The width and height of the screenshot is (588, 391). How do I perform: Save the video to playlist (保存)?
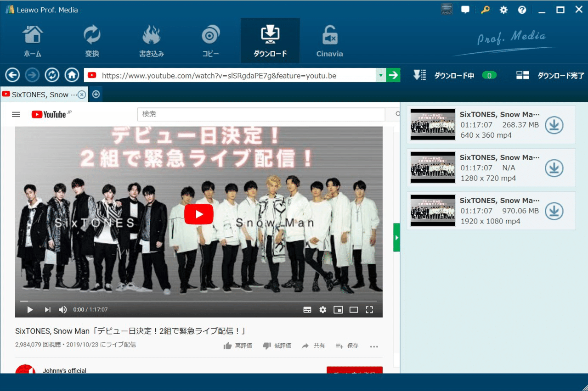pyautogui.click(x=347, y=346)
